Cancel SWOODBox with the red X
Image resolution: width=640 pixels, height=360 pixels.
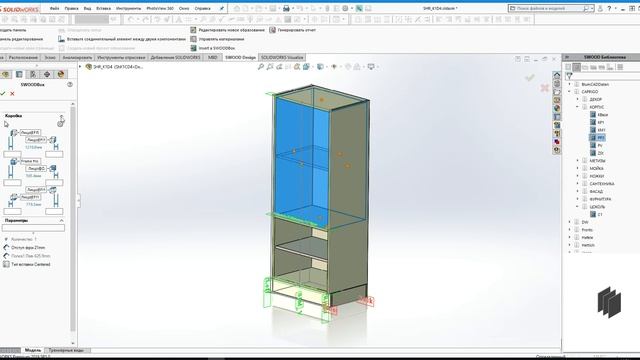coord(12,93)
